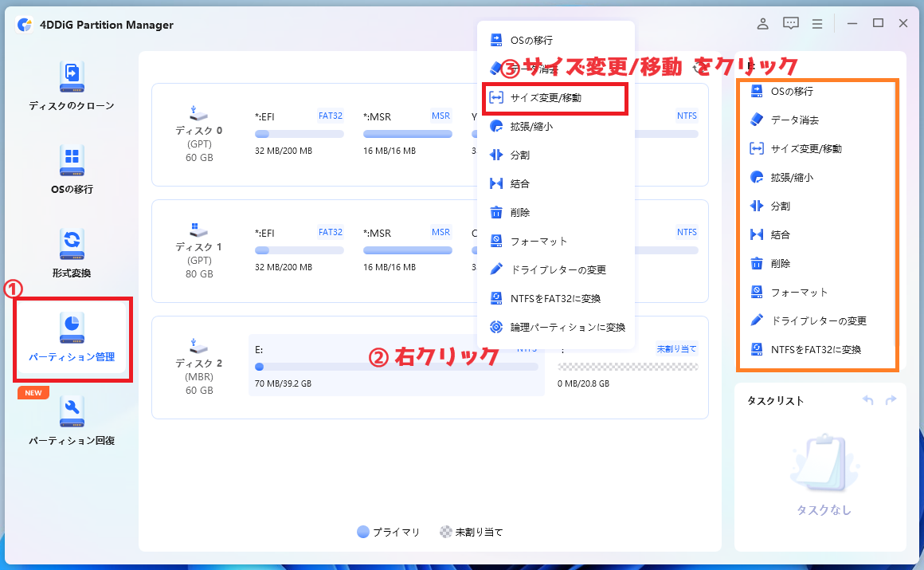Image resolution: width=924 pixels, height=570 pixels.
Task: Click the 未割り当て legend entry at bottom
Action: click(472, 532)
